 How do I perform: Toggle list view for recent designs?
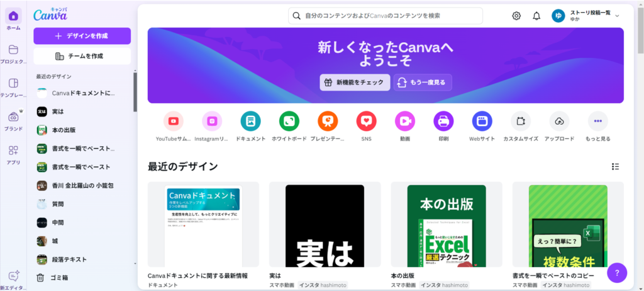coord(615,166)
